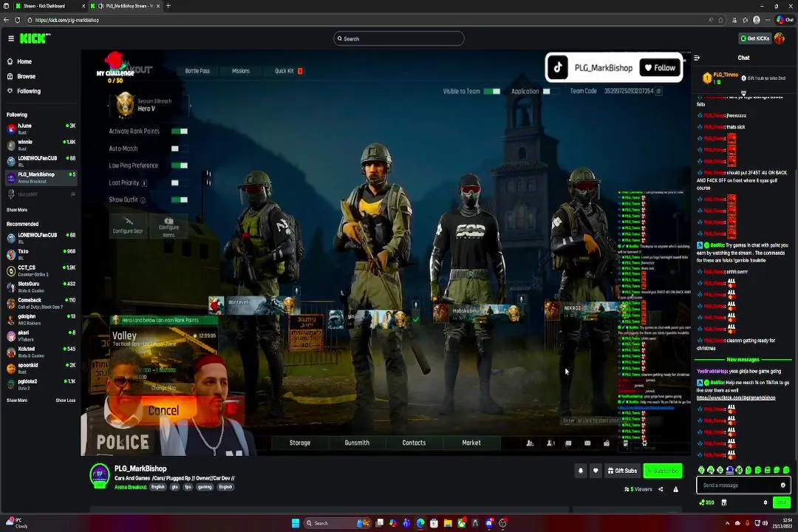Click the Arena Breakout category link
Viewport: 798px width, 532px height.
[x=130, y=487]
